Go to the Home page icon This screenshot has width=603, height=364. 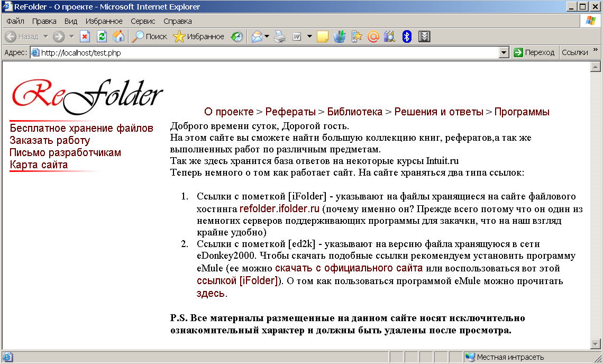118,37
